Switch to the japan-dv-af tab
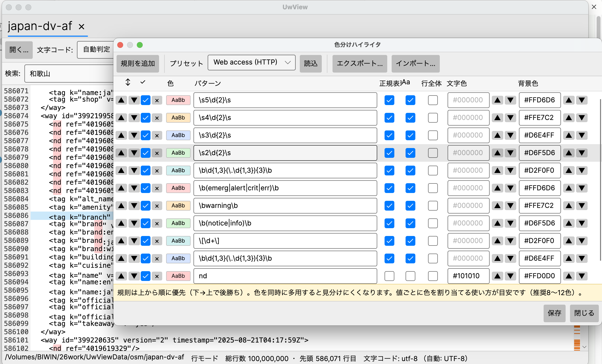The width and height of the screenshot is (602, 364). (x=40, y=26)
